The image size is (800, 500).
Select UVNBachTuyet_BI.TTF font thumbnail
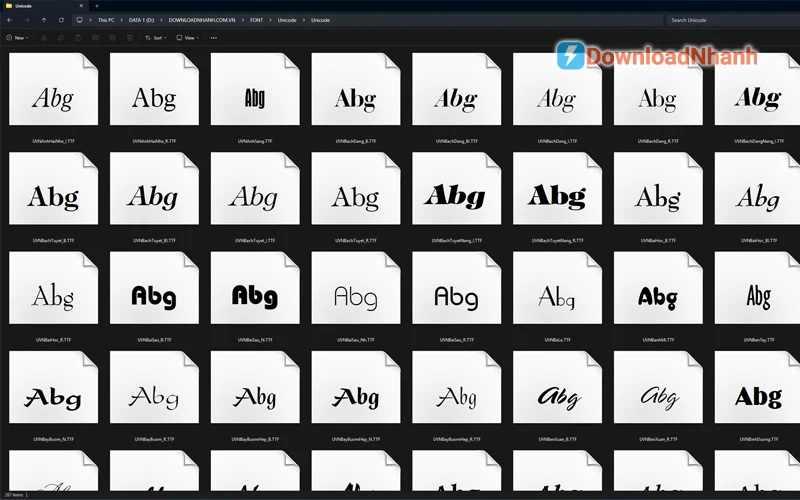pos(154,189)
